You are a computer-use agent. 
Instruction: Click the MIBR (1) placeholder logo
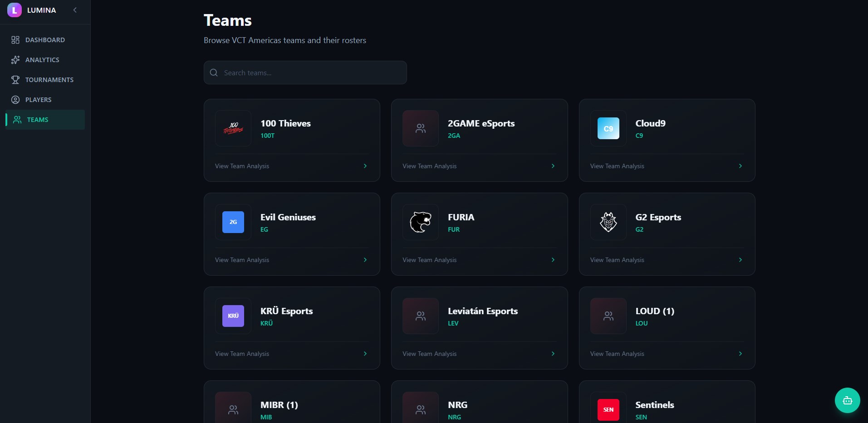click(233, 407)
